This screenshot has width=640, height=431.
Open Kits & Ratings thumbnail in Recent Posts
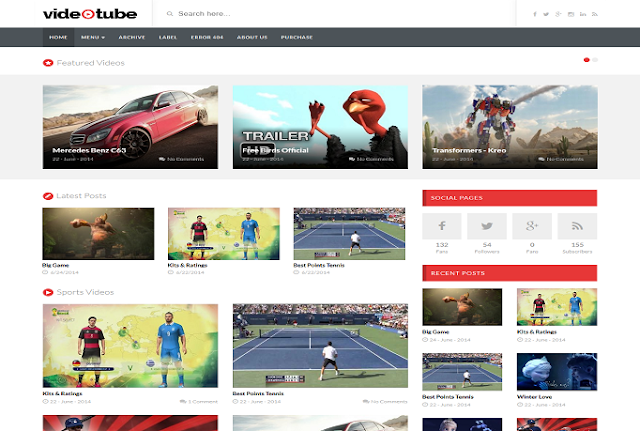point(557,307)
